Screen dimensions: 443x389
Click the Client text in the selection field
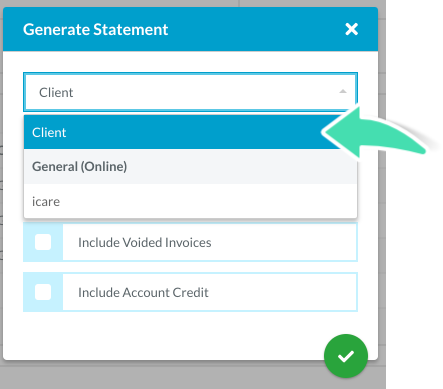tap(56, 92)
